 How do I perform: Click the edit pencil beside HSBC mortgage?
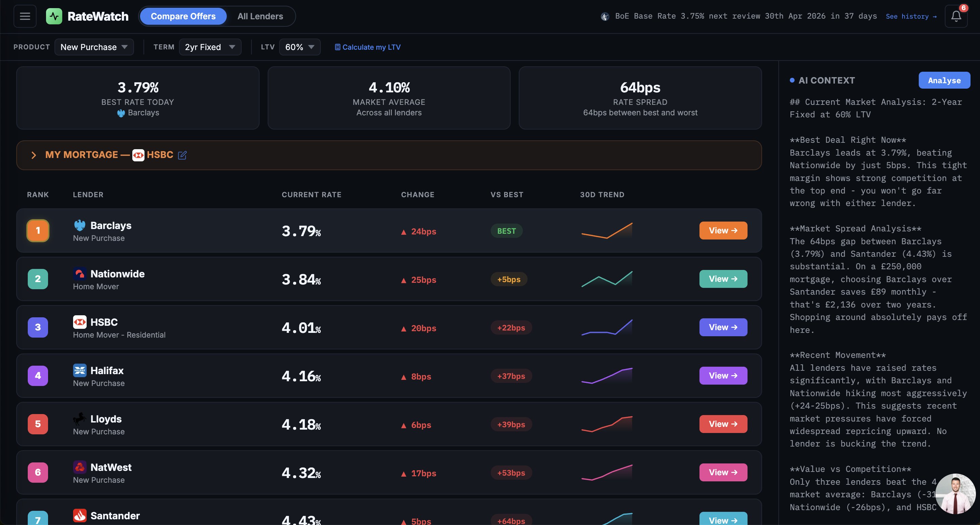pyautogui.click(x=182, y=155)
